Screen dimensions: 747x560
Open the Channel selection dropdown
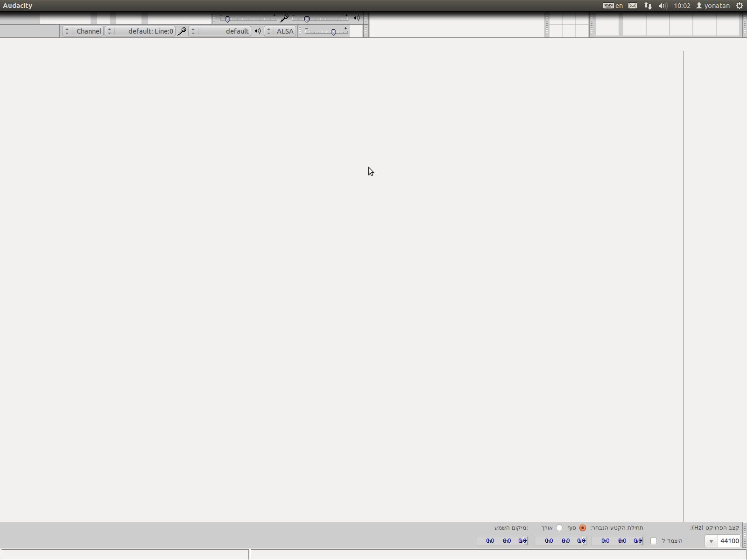coord(89,31)
